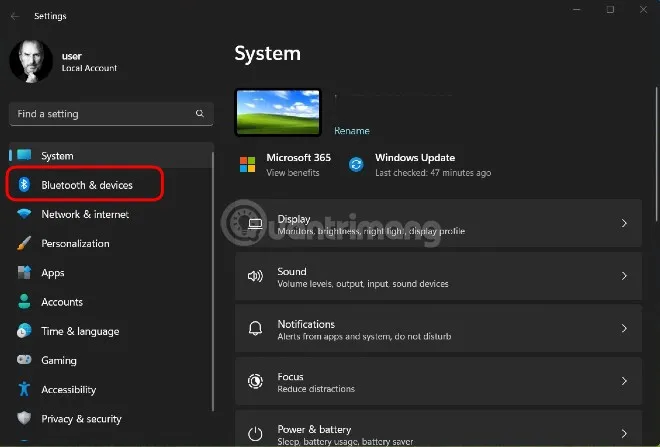Open Focus settings via right chevron
The height and width of the screenshot is (447, 660).
pos(624,382)
